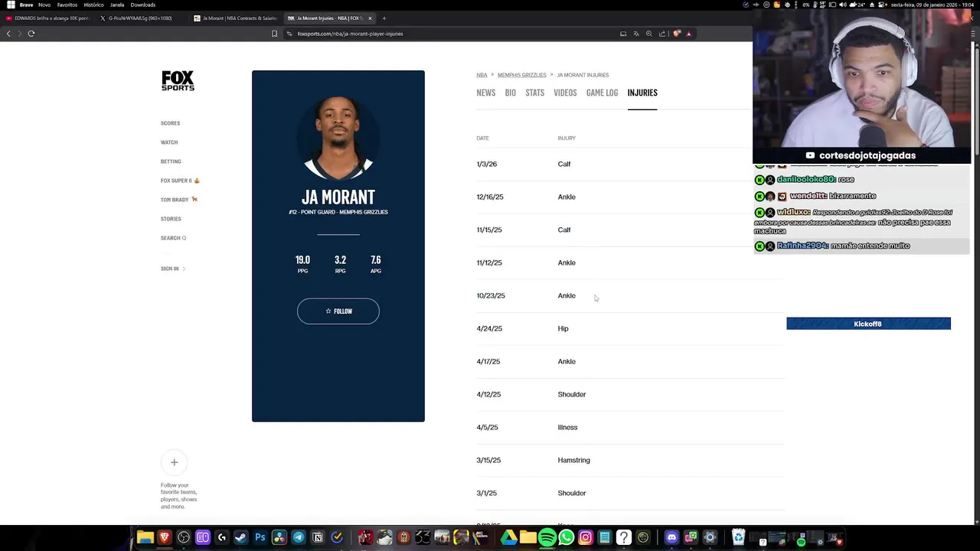Open BETTING in the sidebar
Image resolution: width=980 pixels, height=551 pixels.
click(171, 161)
